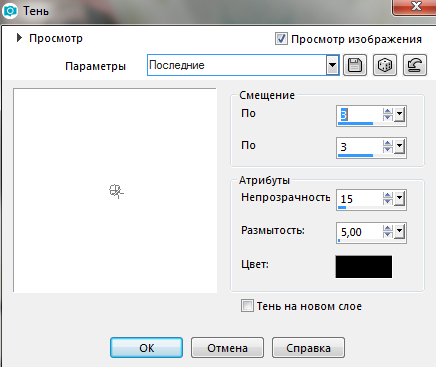Screen dimensions: 436x367
Task: Open slider dropdown for first По offset
Action: pos(399,115)
